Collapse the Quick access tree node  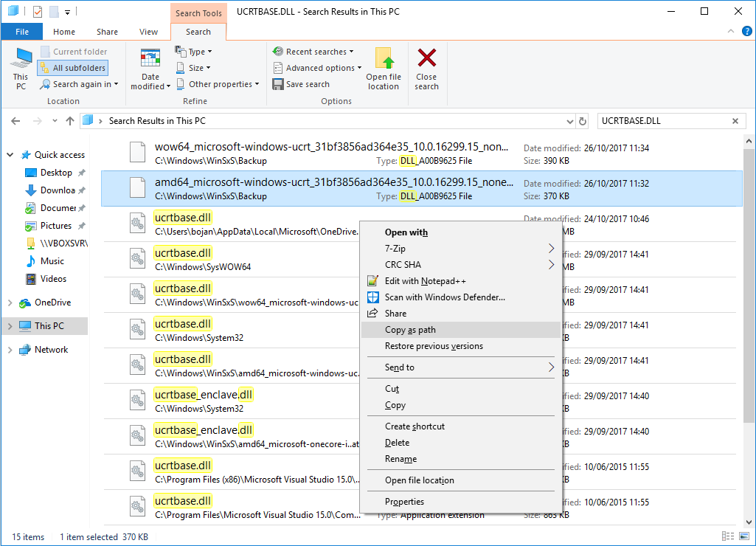[10, 155]
